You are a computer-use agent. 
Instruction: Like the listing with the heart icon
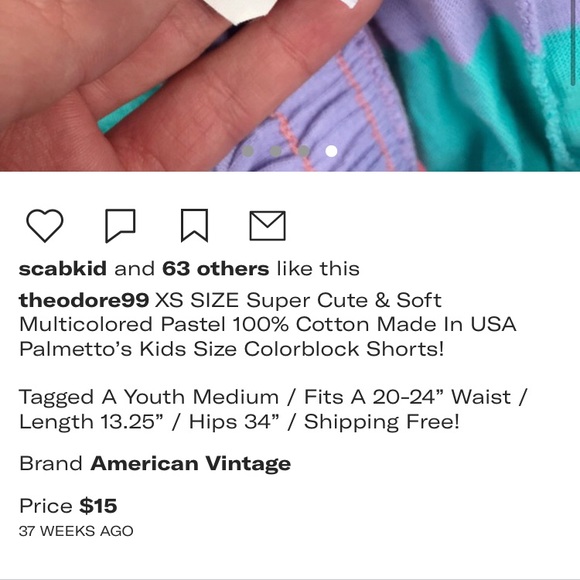(x=45, y=225)
